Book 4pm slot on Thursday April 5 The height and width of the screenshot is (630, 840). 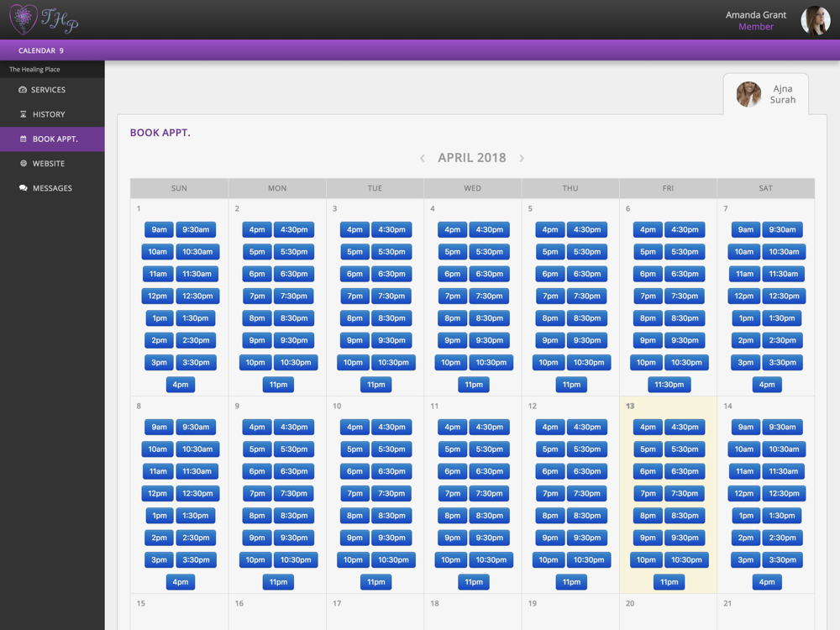click(x=550, y=230)
